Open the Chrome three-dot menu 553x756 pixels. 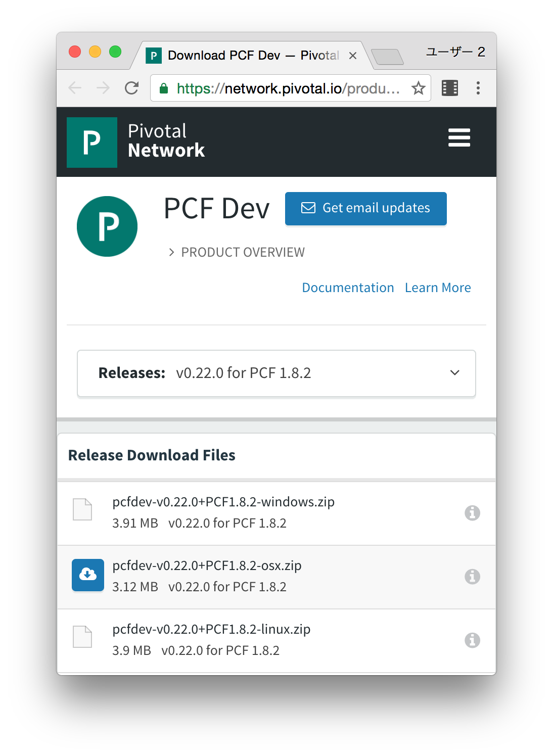pos(478,88)
